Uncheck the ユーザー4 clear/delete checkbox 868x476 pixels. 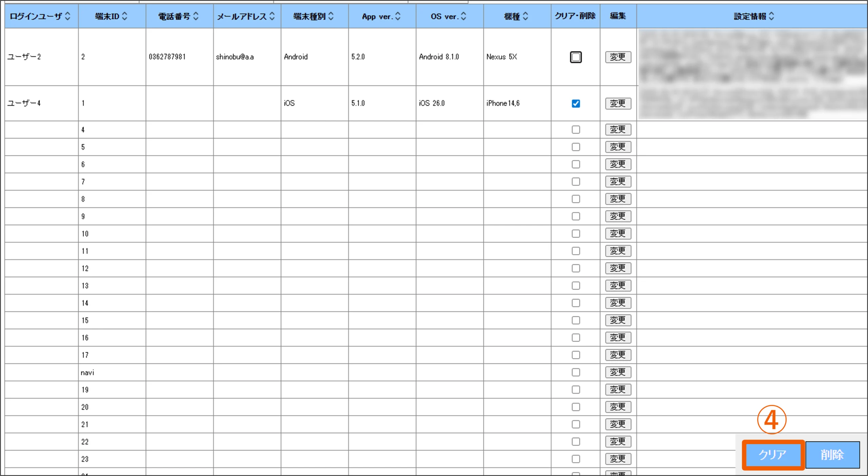click(575, 103)
